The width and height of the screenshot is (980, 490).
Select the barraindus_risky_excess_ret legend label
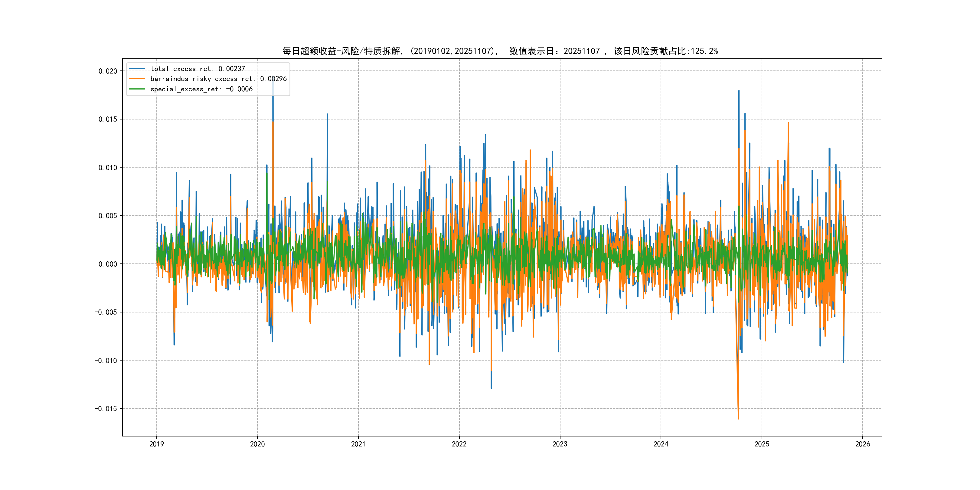(218, 79)
